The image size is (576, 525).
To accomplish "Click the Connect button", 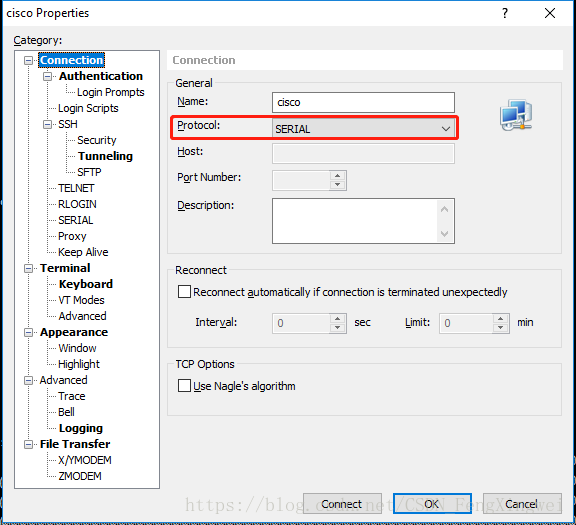I will [342, 504].
